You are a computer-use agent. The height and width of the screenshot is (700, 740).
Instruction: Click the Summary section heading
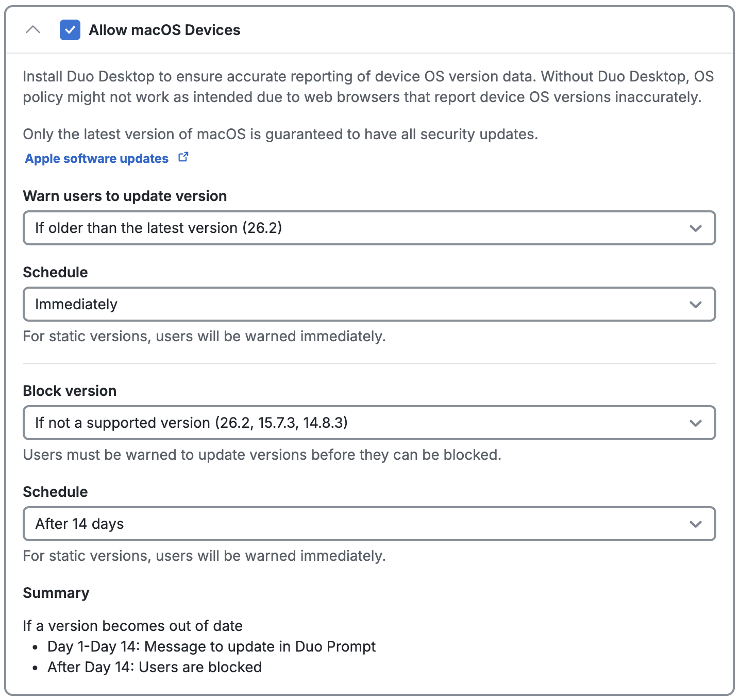click(56, 593)
